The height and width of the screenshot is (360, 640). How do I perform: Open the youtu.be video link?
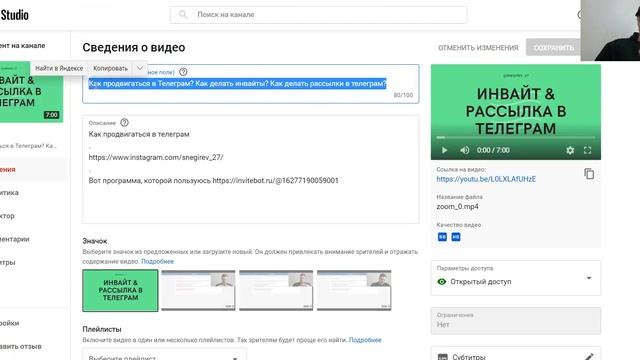coord(486,179)
